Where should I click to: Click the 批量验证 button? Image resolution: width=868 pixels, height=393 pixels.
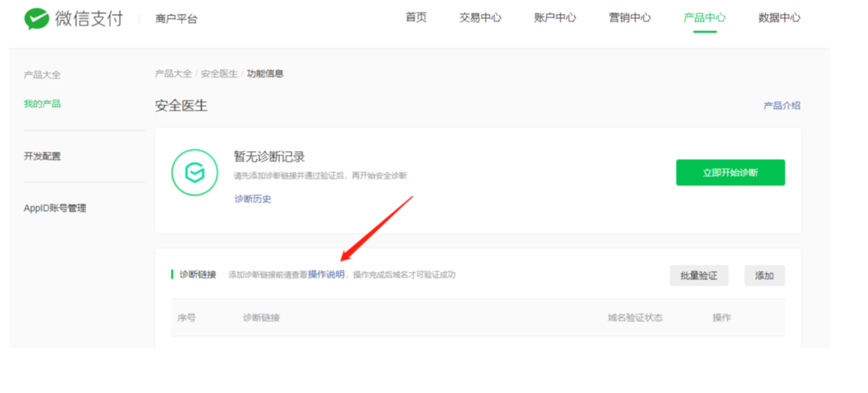click(x=699, y=276)
